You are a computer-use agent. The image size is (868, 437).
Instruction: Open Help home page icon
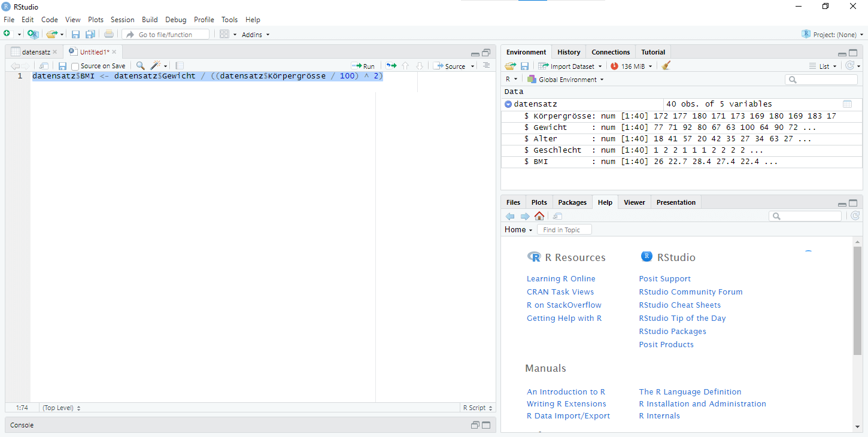point(539,216)
